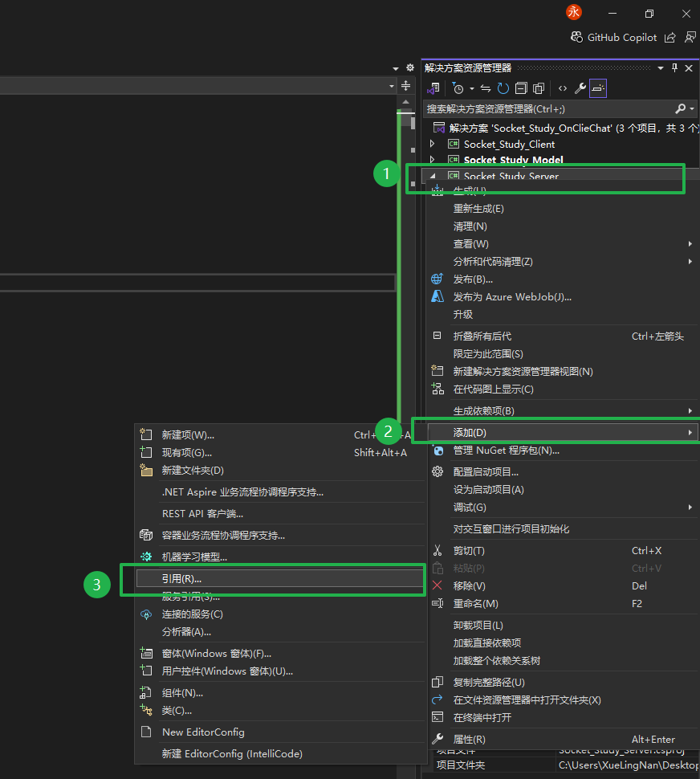
Task: Click the collapse all icon in Solution Explorer
Action: click(521, 88)
